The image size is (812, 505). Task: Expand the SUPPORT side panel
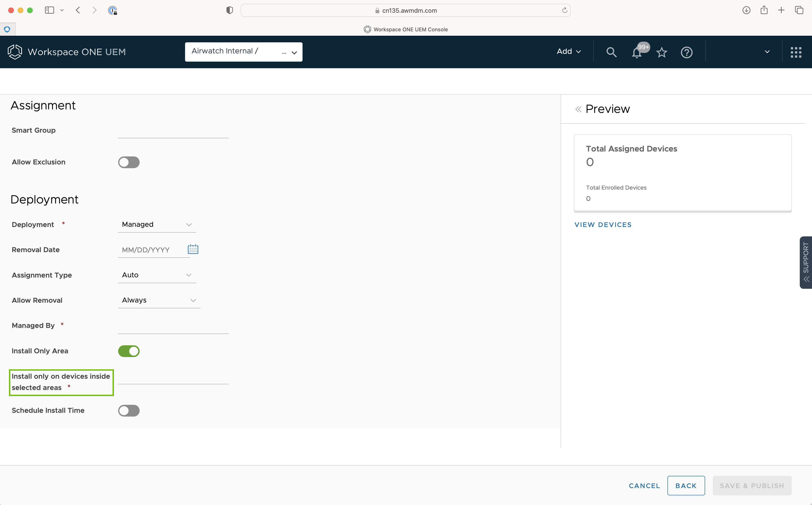(806, 262)
